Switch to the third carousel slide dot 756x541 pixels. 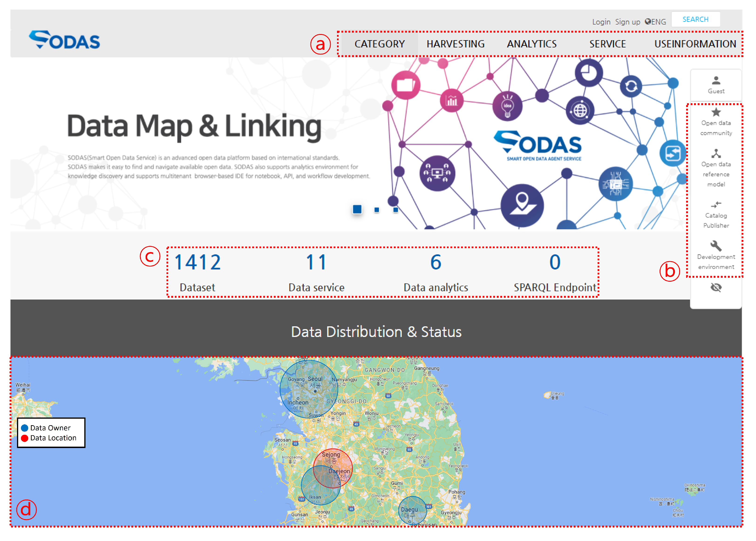coord(395,210)
